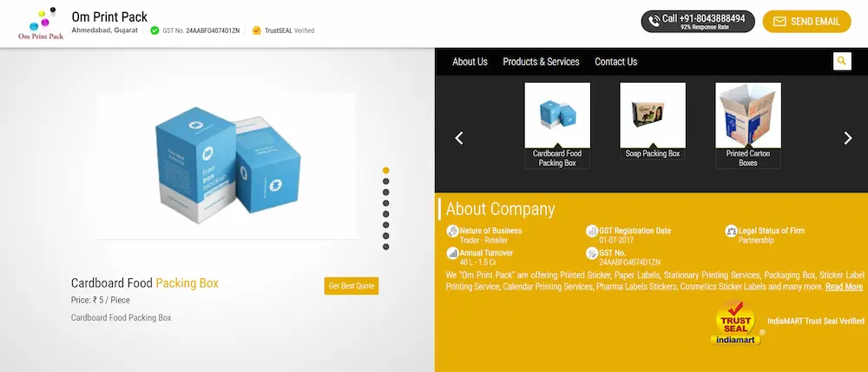
Task: Select the first yellow slide indicator dot
Action: click(386, 170)
